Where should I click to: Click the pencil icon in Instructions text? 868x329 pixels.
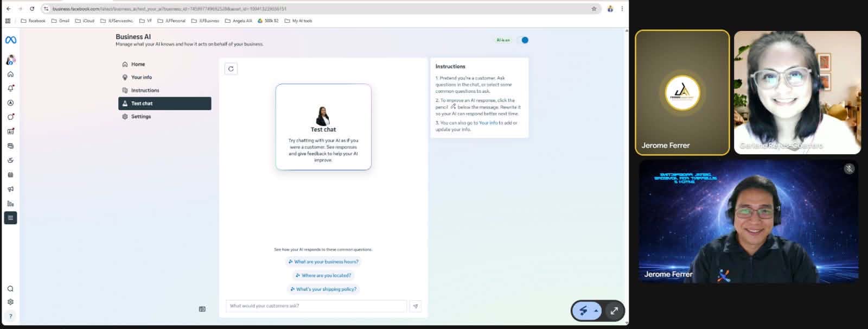pos(453,106)
